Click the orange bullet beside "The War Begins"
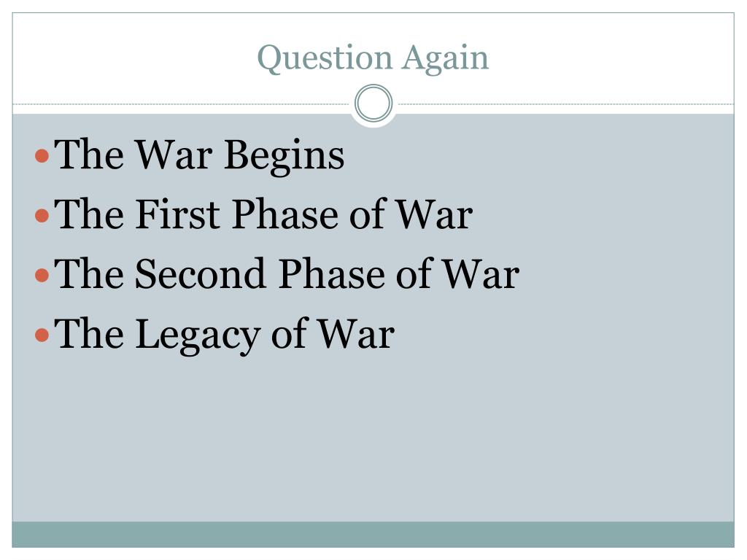The width and height of the screenshot is (747, 560). (x=42, y=156)
